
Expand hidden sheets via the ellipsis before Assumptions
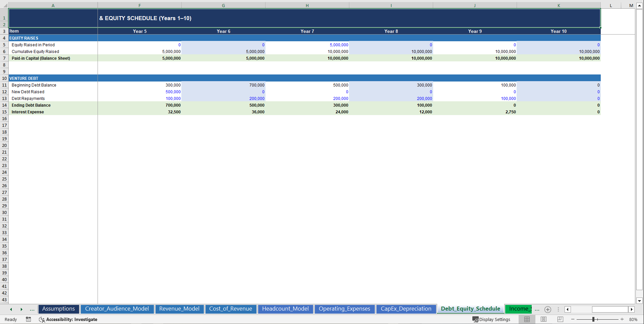[32, 309]
